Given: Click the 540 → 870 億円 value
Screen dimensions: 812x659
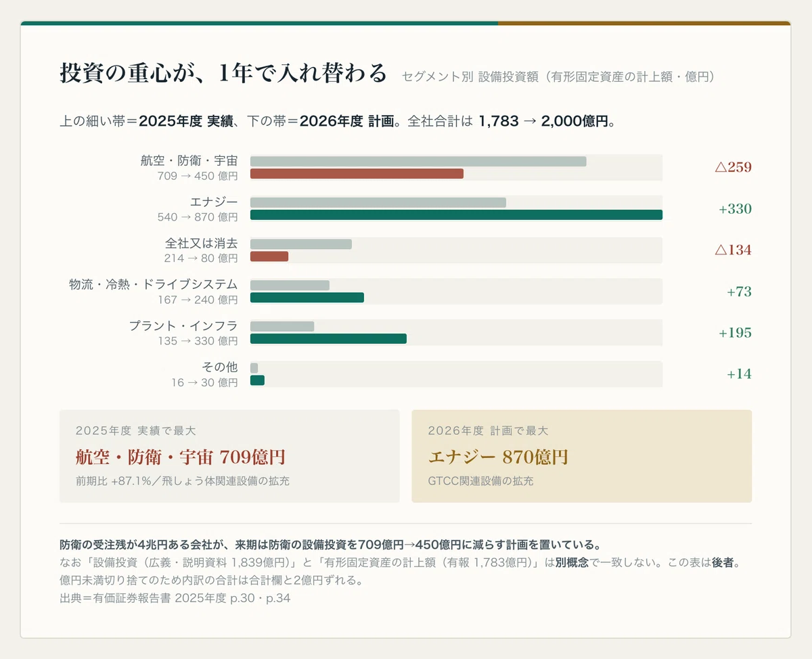Looking at the screenshot, I should click(x=198, y=217).
